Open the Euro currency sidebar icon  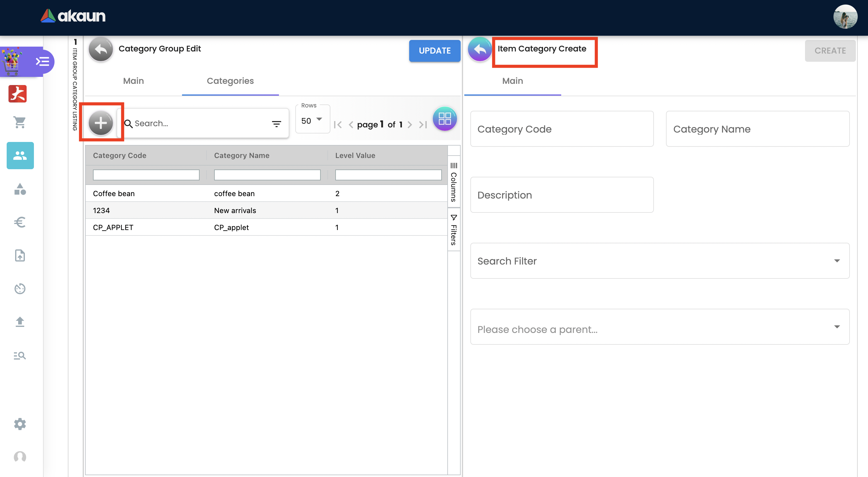(x=20, y=222)
